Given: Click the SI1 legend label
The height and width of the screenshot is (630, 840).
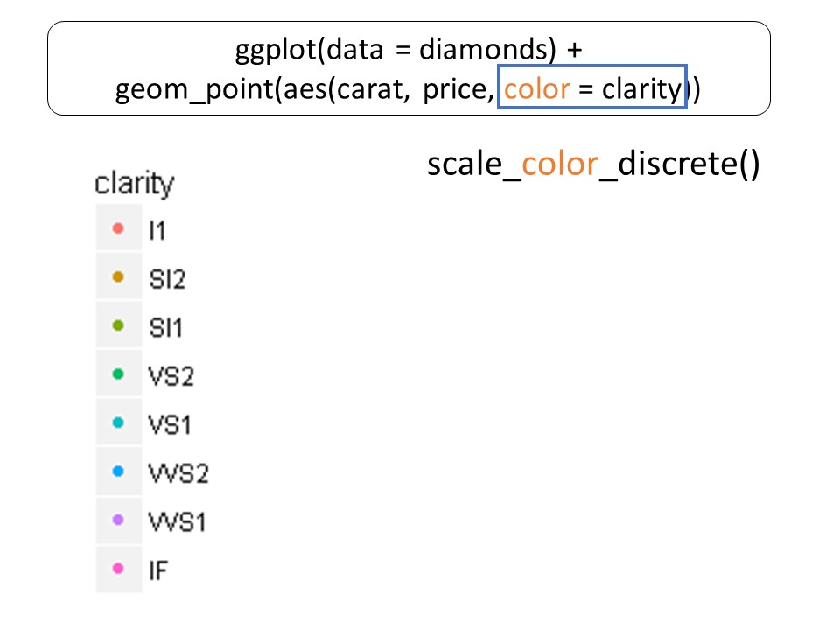Looking at the screenshot, I should (x=167, y=329).
